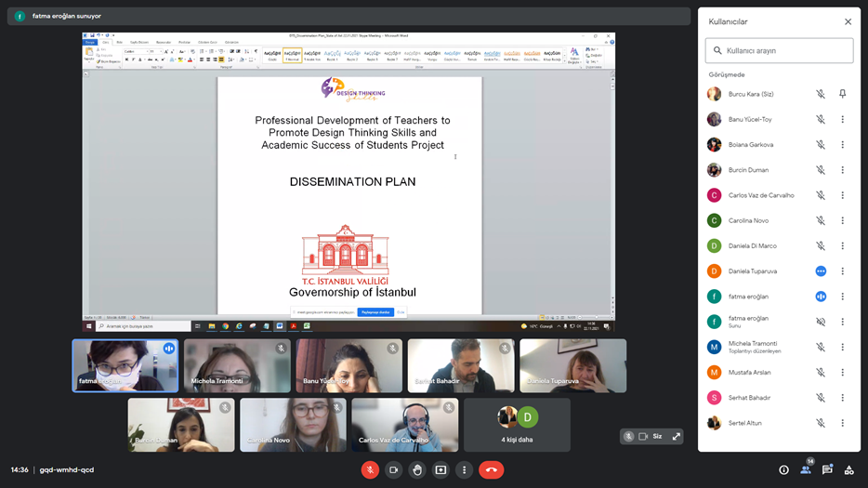Toggle the camera in the bottom controls

tap(394, 469)
